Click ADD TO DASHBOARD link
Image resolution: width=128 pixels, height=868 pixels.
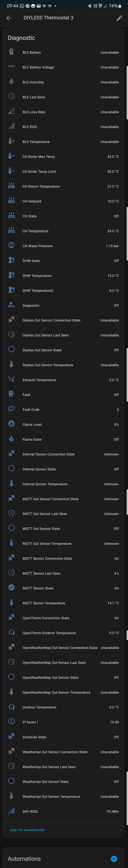pos(27,830)
